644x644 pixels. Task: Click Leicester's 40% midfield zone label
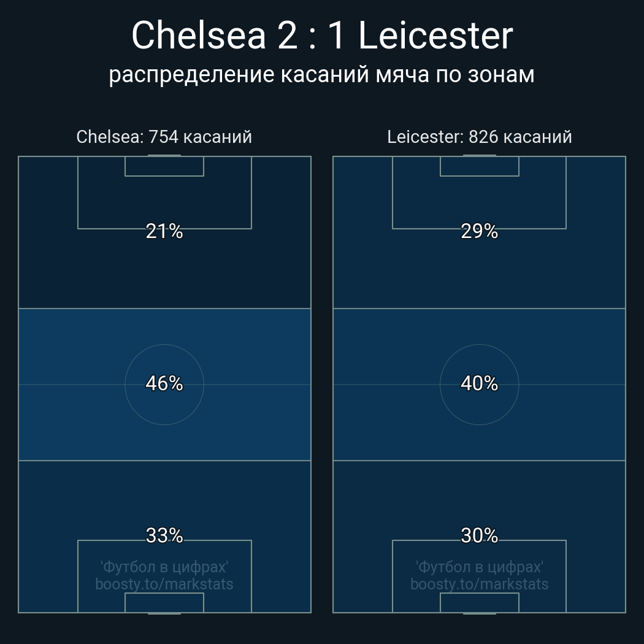[479, 383]
